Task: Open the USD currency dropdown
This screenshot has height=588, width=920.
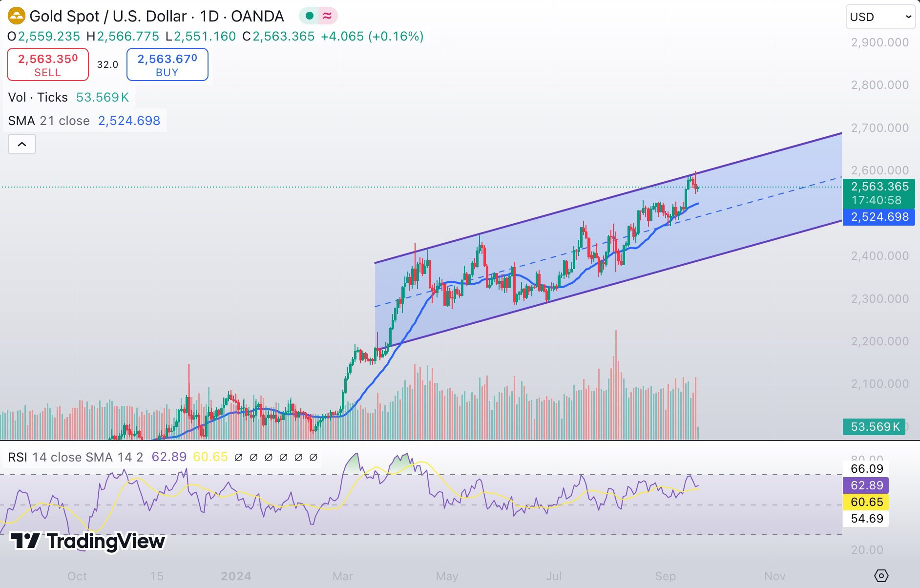Action: 880,17
